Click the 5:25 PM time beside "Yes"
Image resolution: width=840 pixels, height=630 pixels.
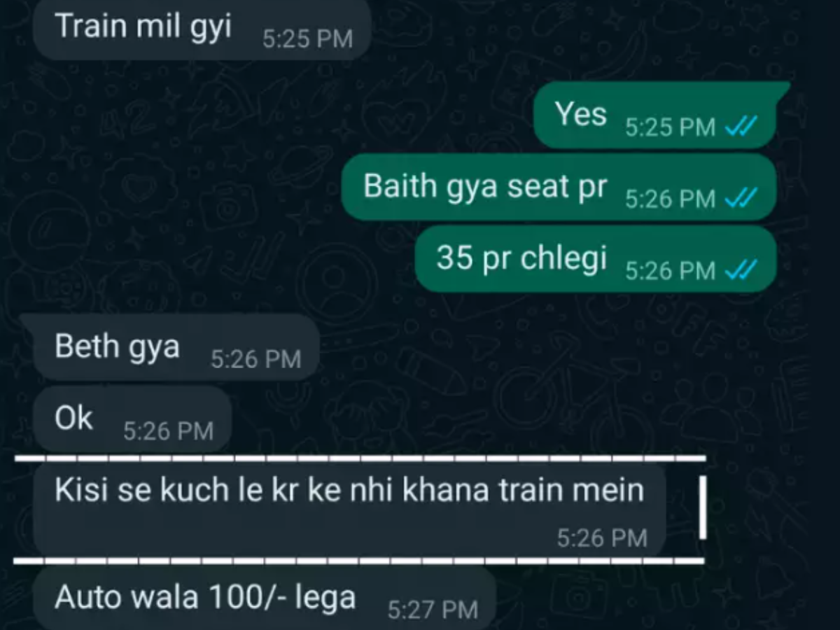[670, 127]
